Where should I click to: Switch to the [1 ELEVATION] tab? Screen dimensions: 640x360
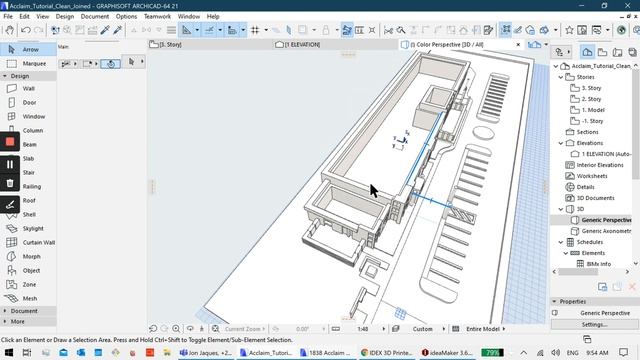coord(335,44)
